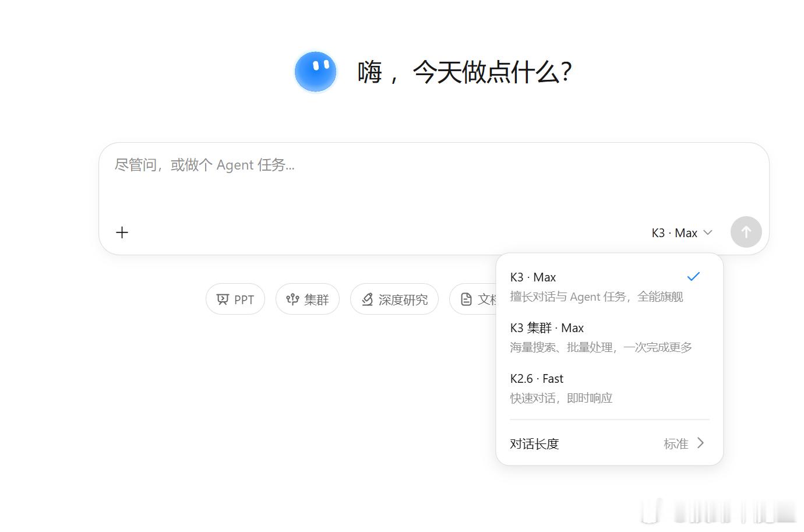804x532 pixels.
Task: Select K3 集群 · Max model option
Action: [609, 337]
